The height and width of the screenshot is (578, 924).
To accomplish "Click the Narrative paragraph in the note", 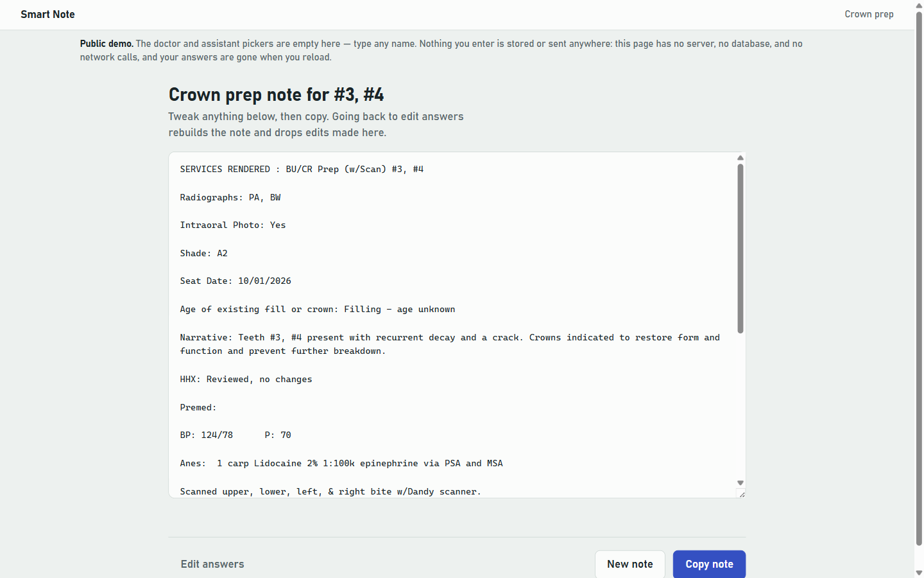I will click(450, 344).
